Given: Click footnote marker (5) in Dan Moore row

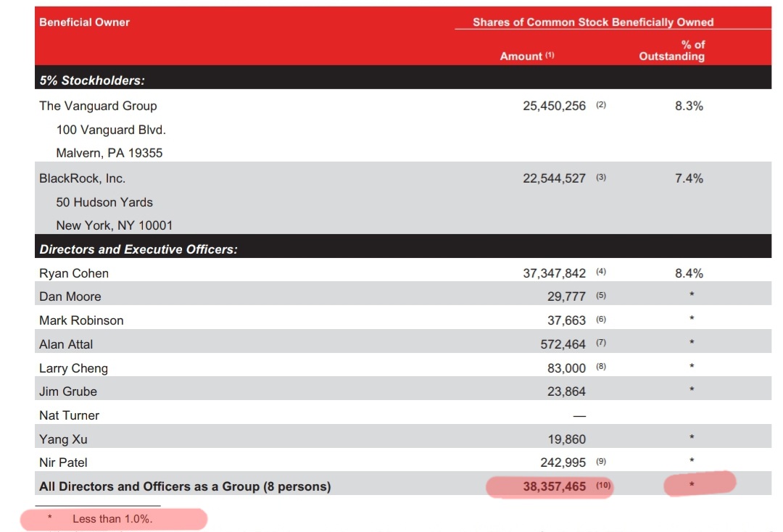Looking at the screenshot, I should click(601, 296).
